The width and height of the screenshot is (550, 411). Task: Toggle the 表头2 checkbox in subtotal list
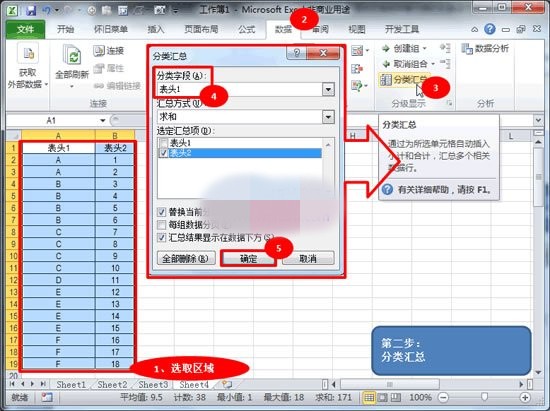163,153
